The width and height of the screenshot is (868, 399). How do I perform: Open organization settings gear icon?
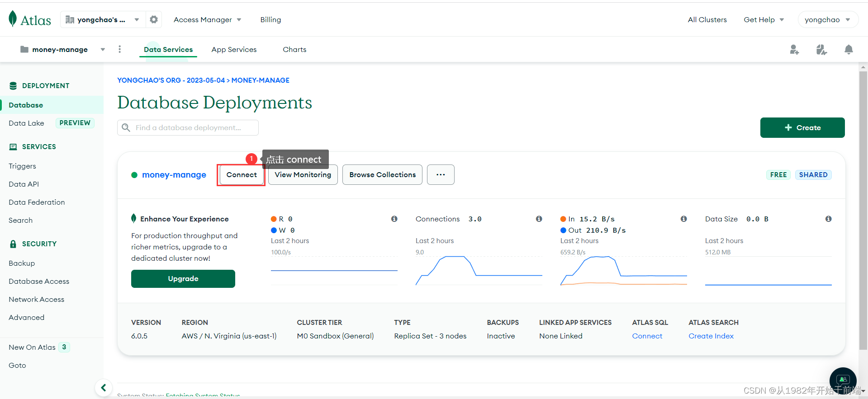154,19
